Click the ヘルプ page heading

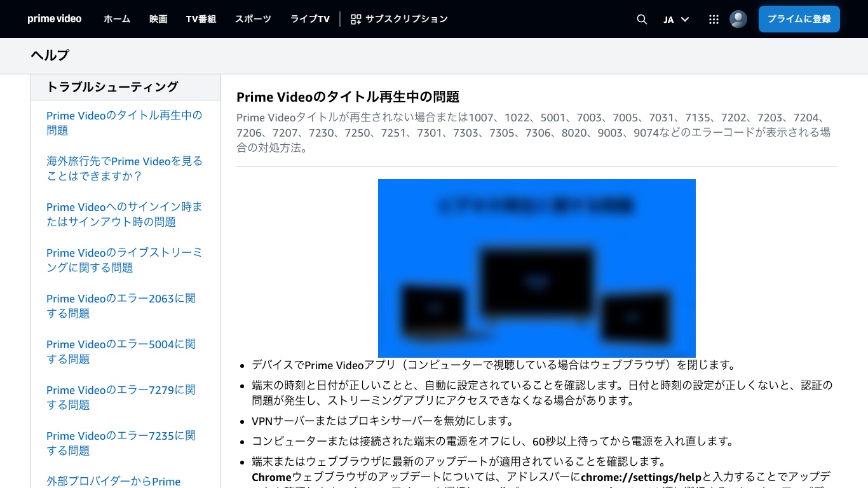(50, 55)
